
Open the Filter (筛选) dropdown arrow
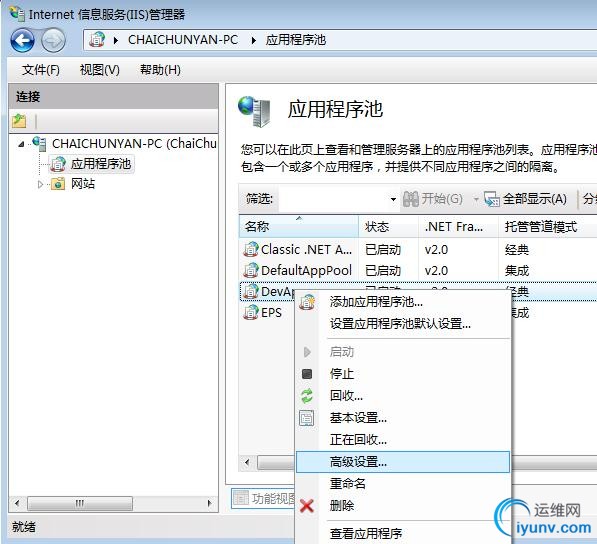click(x=393, y=199)
